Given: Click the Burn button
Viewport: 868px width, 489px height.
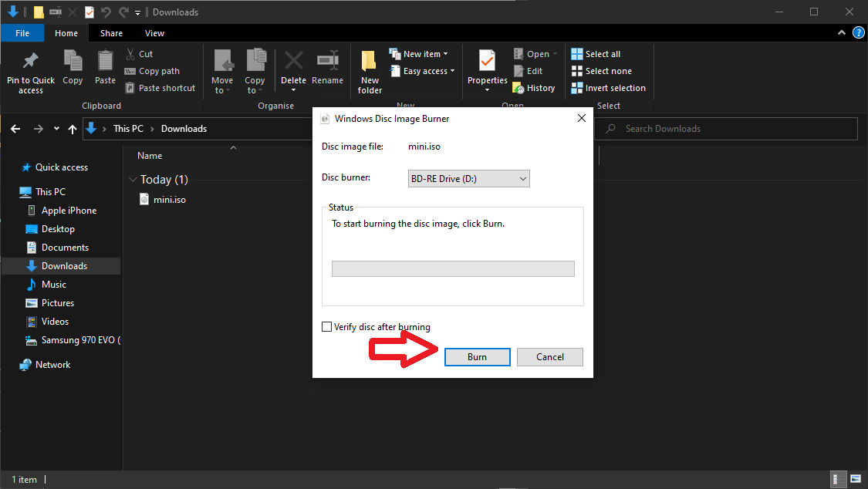Looking at the screenshot, I should (x=477, y=357).
